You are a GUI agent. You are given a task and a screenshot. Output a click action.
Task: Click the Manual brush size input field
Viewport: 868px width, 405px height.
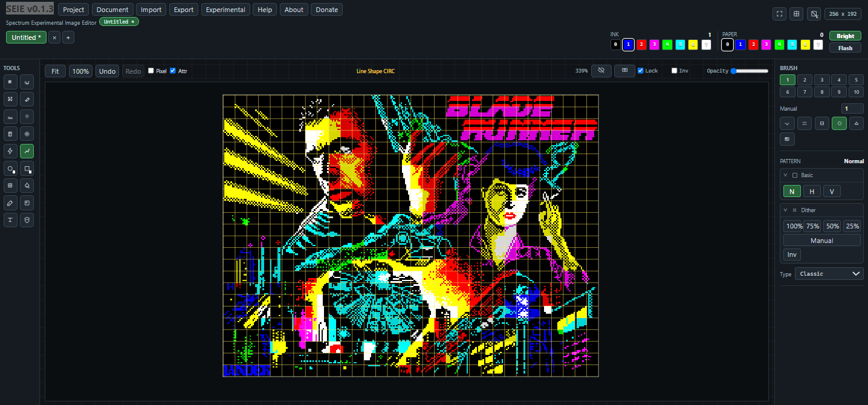tap(852, 109)
